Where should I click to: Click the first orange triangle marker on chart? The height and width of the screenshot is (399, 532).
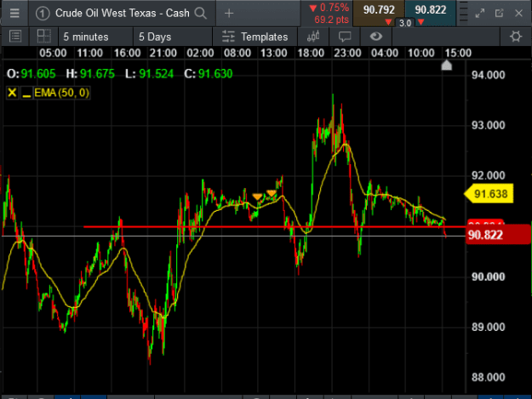(258, 197)
